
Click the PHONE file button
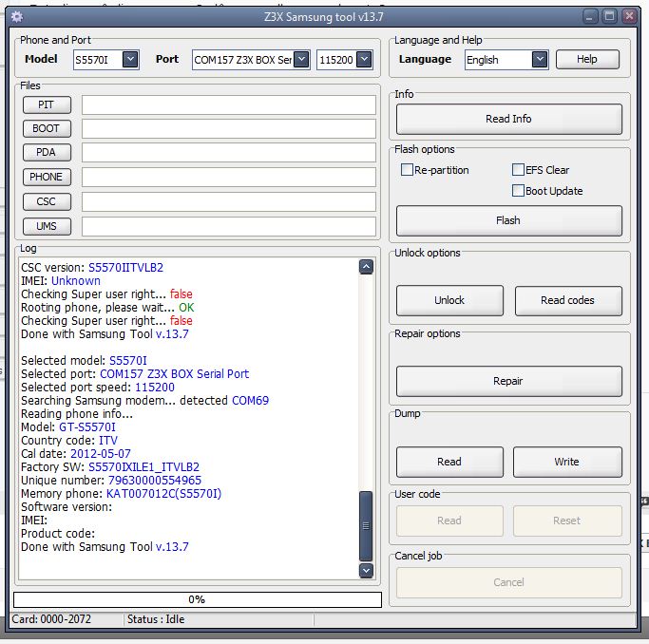pyautogui.click(x=47, y=177)
